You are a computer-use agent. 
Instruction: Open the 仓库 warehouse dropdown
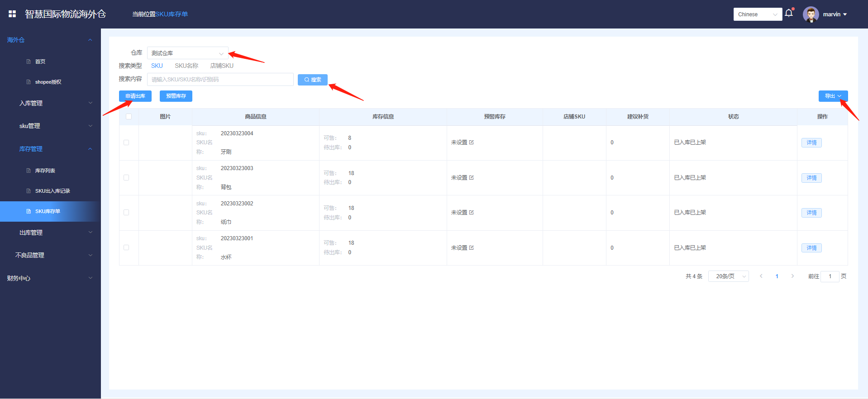click(x=187, y=53)
